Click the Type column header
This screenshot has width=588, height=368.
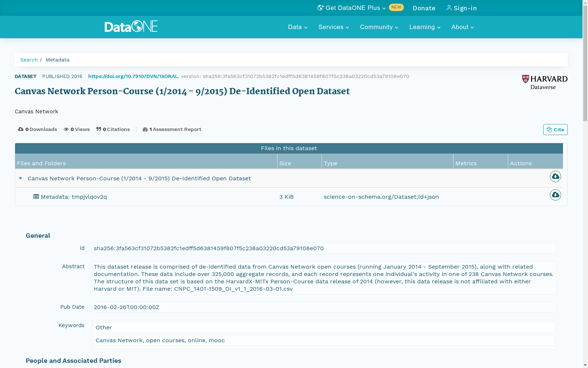[388, 161]
